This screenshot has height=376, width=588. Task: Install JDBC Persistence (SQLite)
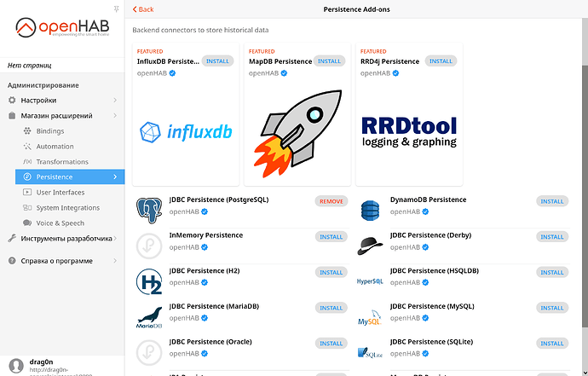[x=552, y=344]
